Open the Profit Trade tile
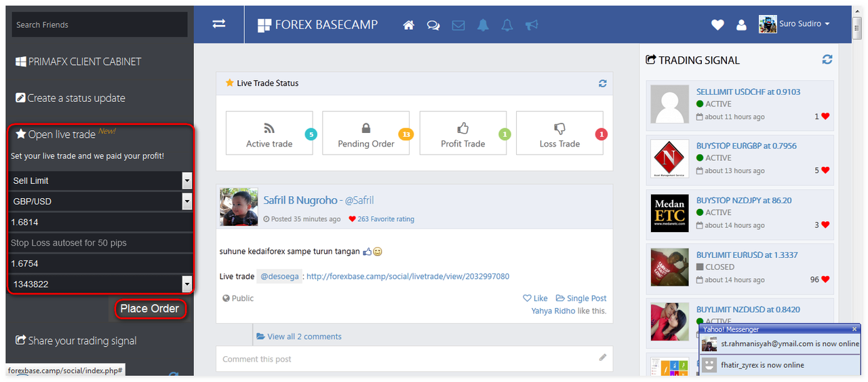This screenshot has width=868, height=382. [463, 133]
